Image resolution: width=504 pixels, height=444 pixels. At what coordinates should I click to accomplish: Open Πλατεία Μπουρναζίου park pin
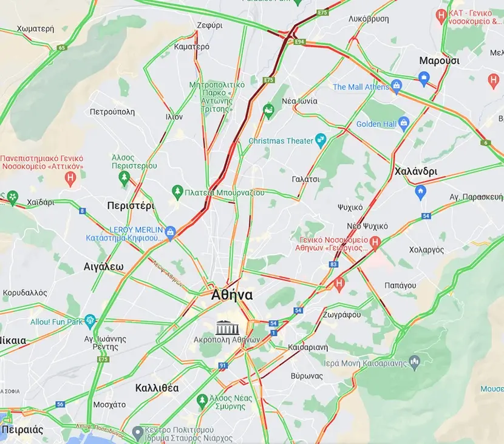(x=177, y=192)
